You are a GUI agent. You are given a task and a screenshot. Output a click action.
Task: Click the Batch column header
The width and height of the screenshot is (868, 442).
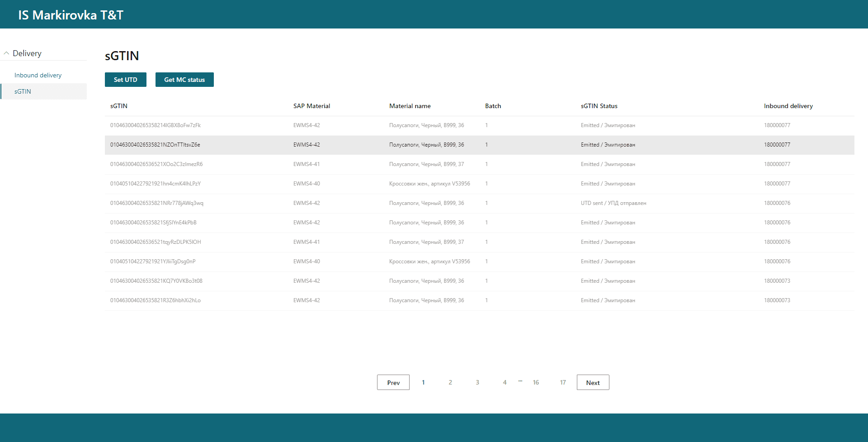pyautogui.click(x=493, y=106)
